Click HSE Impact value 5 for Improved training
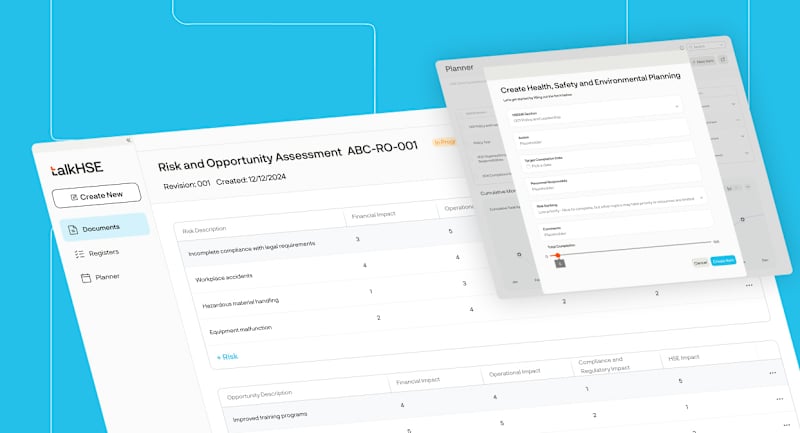This screenshot has height=433, width=800. coord(680,381)
